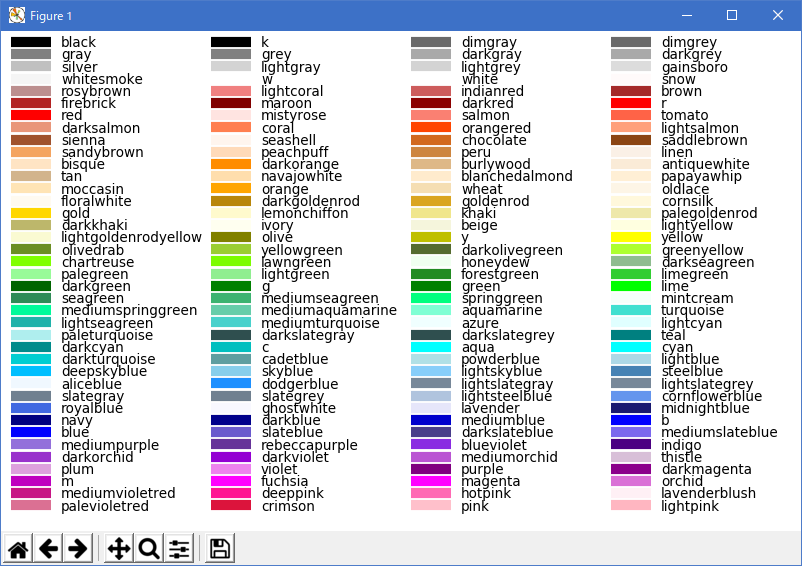
Task: Click the 'lightcoral' label
Action: pyautogui.click(x=292, y=92)
